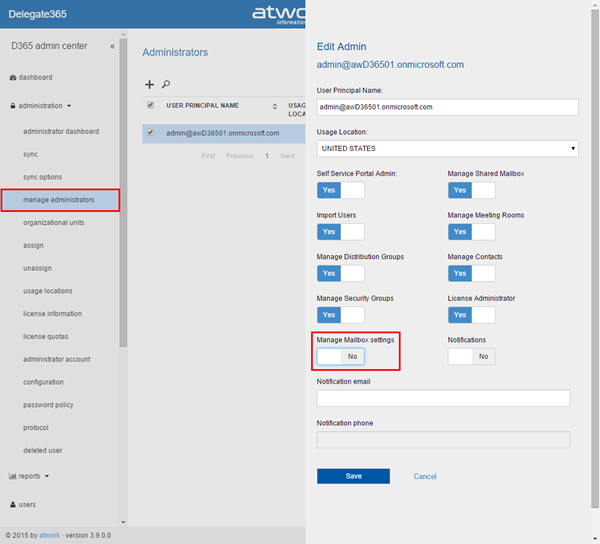Open license information menu item
The height and width of the screenshot is (544, 600).
pyautogui.click(x=52, y=314)
